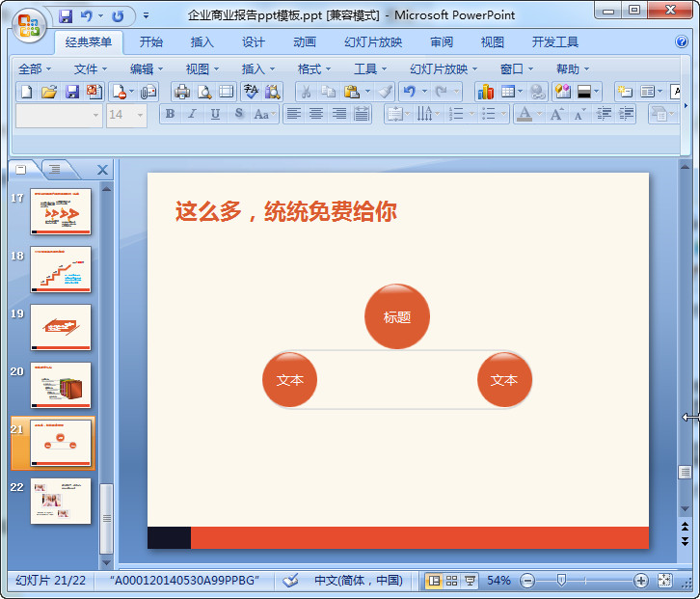
Task: Open the 审阅 ribbon tab
Action: (x=441, y=42)
